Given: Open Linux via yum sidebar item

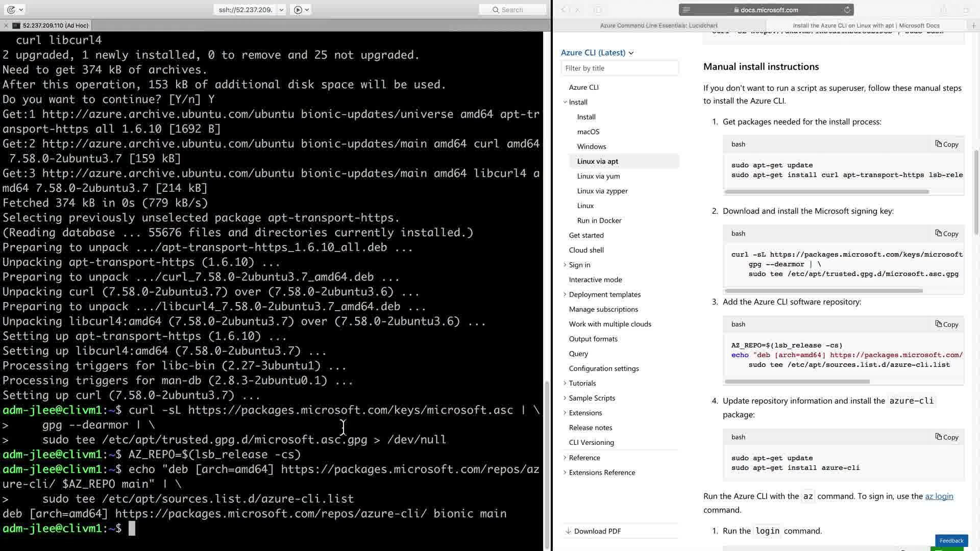Looking at the screenshot, I should click(598, 177).
